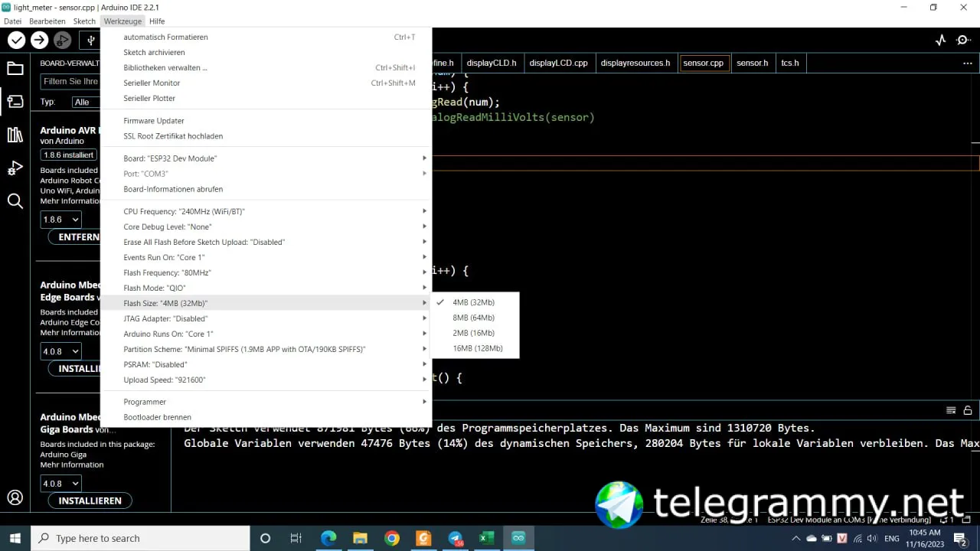
Task: Open the Library Manager sidebar icon
Action: point(15,135)
